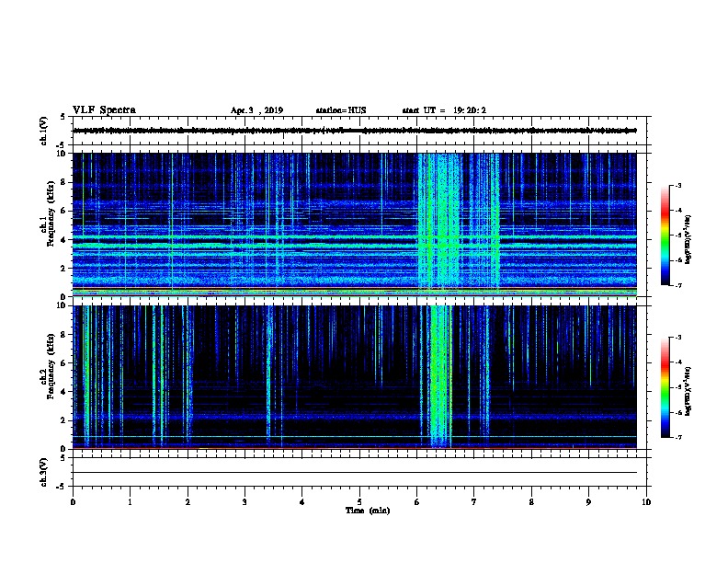Click the time axis tick label "7"
This screenshot has width=728, height=563.
pos(474,502)
